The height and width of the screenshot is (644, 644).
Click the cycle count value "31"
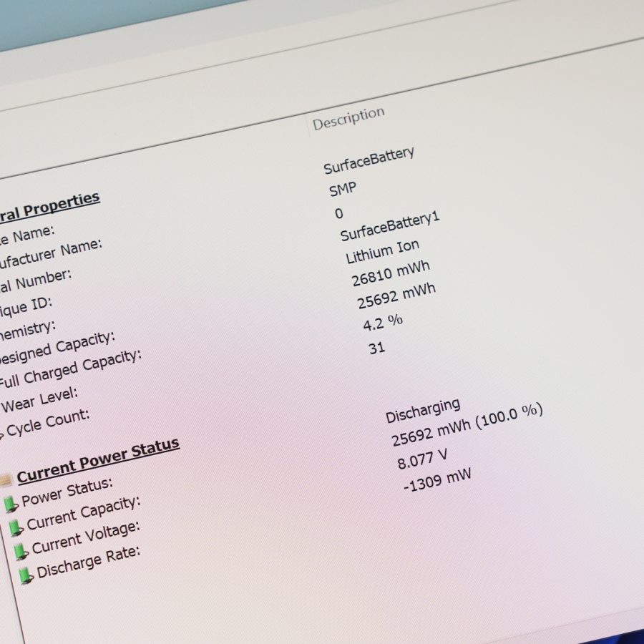(x=376, y=348)
